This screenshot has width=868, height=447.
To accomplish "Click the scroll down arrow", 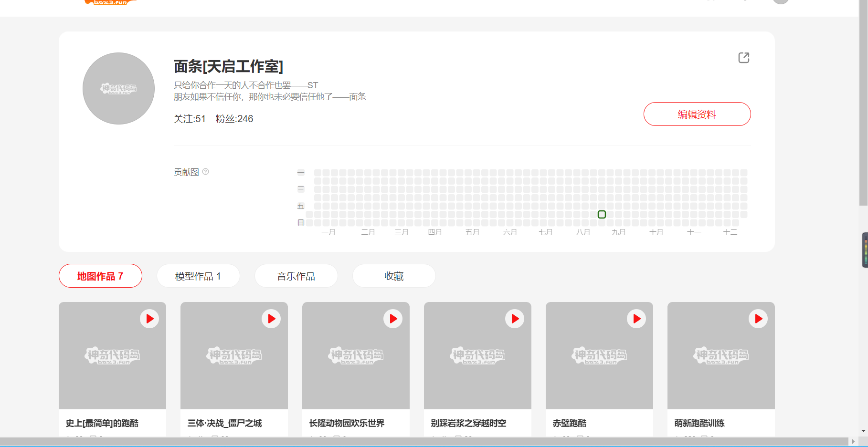I will click(x=863, y=431).
